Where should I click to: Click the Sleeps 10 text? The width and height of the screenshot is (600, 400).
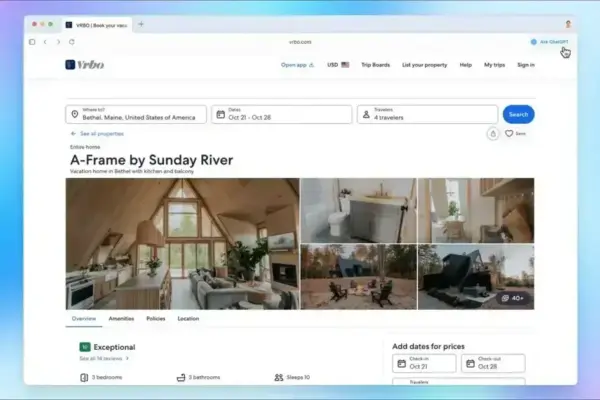click(298, 377)
